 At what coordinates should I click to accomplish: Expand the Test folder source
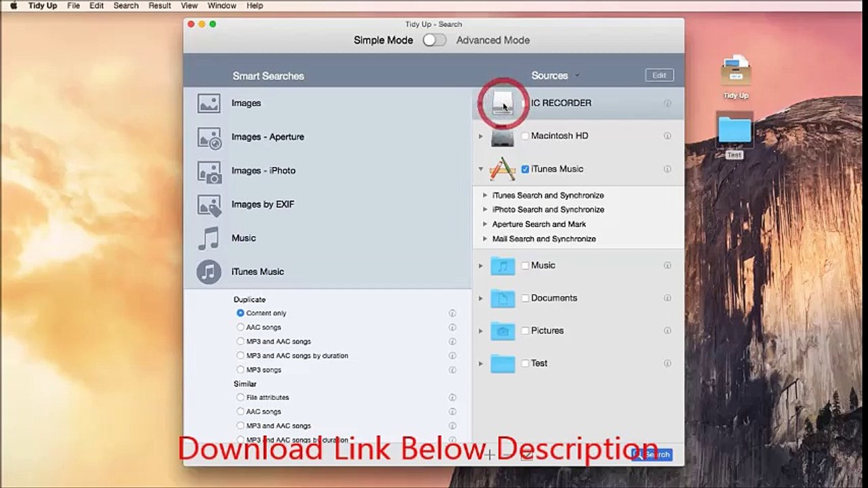pos(480,363)
